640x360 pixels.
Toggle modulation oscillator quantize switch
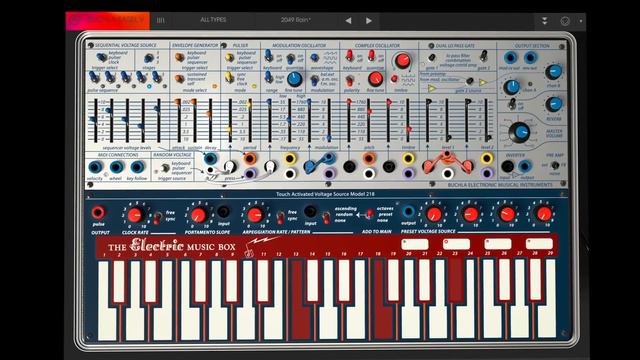click(x=290, y=59)
